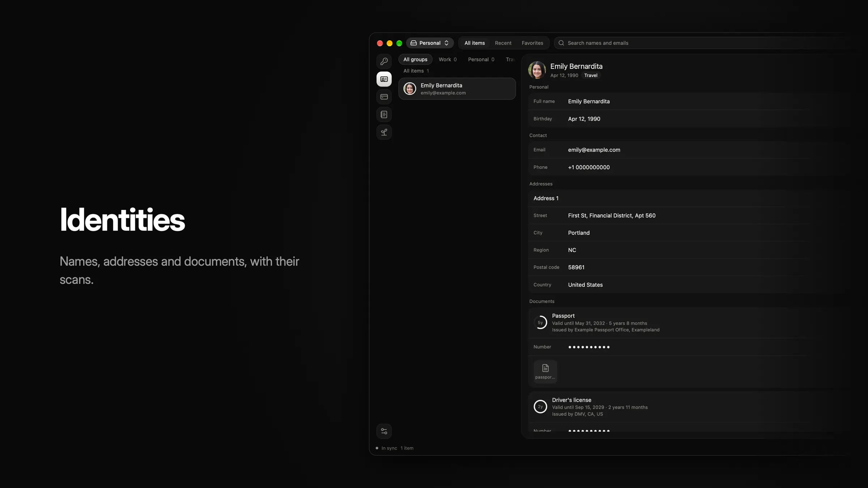Click the Passport document title
Viewport: 868px width, 488px height.
point(563,316)
